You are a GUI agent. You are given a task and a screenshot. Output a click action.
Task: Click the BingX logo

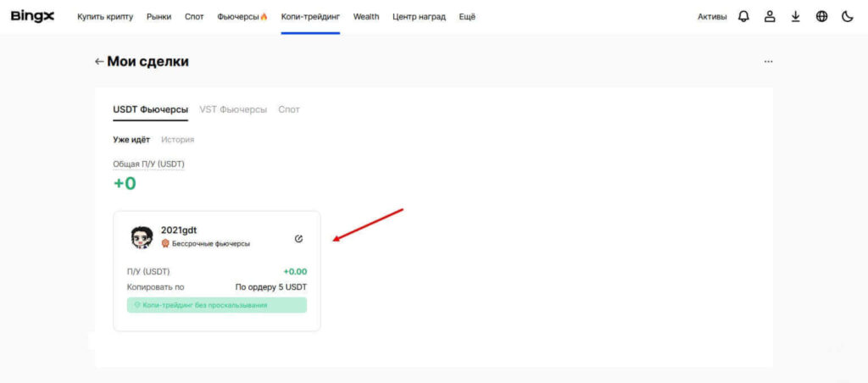click(32, 16)
